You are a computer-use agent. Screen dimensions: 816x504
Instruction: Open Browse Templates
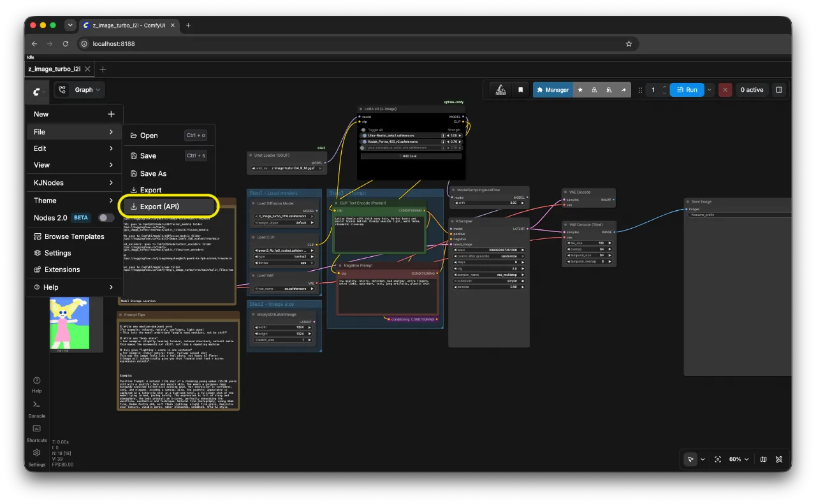tap(73, 236)
